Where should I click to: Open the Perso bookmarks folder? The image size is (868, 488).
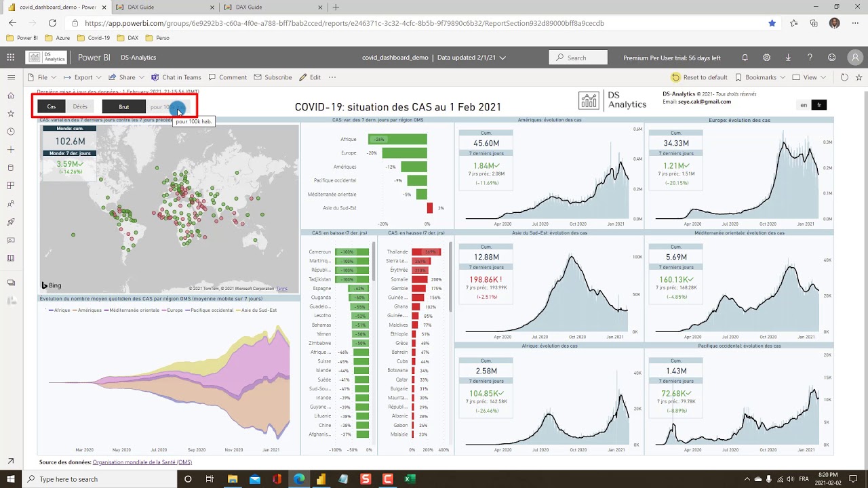(157, 38)
